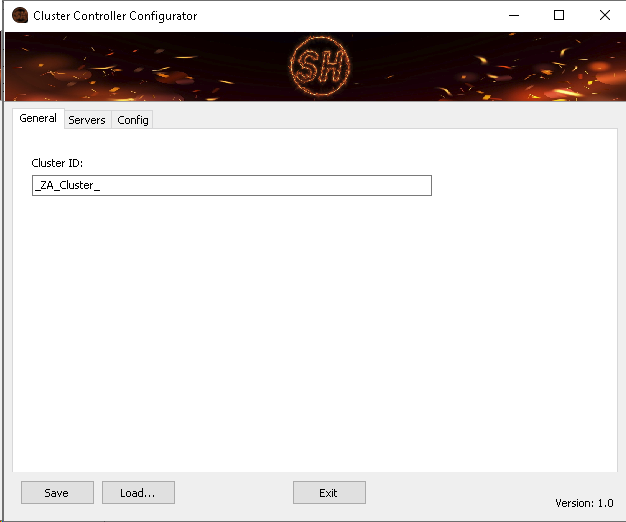This screenshot has height=522, width=626.
Task: Minimize the Cluster Controller Configurator window
Action: tap(514, 16)
